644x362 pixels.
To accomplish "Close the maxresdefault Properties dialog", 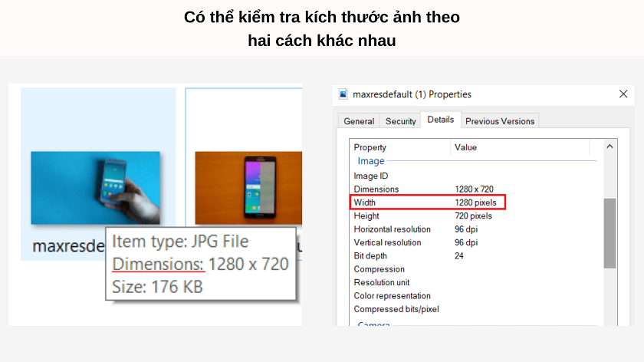I will click(623, 94).
